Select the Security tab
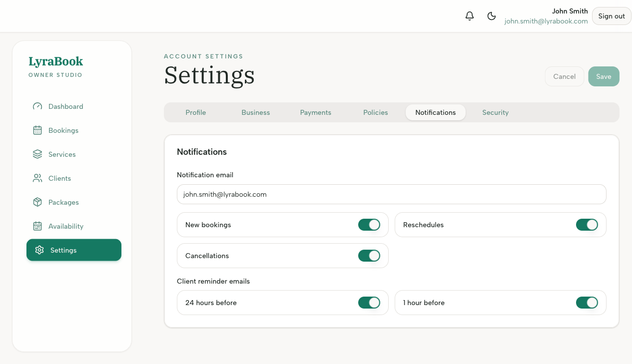 (495, 112)
